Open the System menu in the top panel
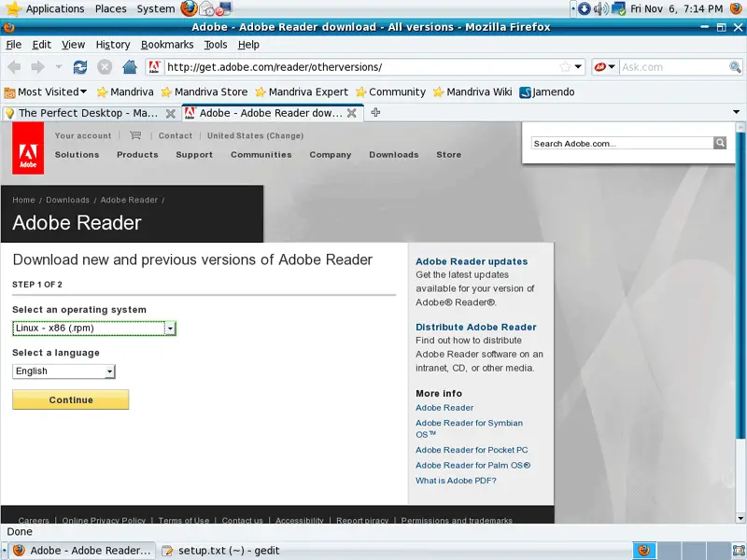This screenshot has height=560, width=747. pos(155,8)
